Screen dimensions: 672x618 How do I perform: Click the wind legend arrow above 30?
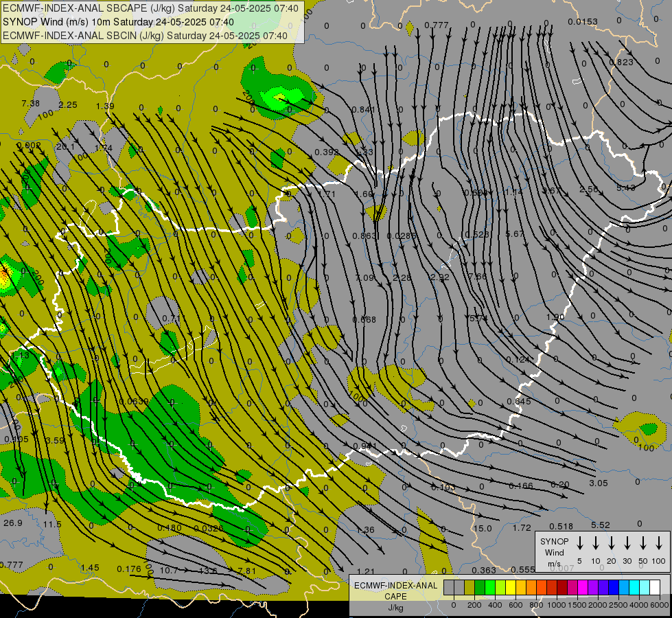[x=627, y=543]
